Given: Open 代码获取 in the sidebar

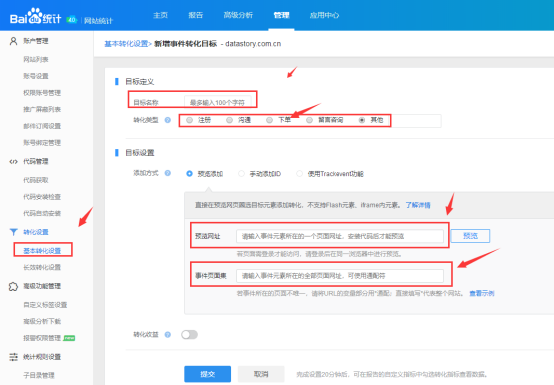Looking at the screenshot, I should click(36, 180).
